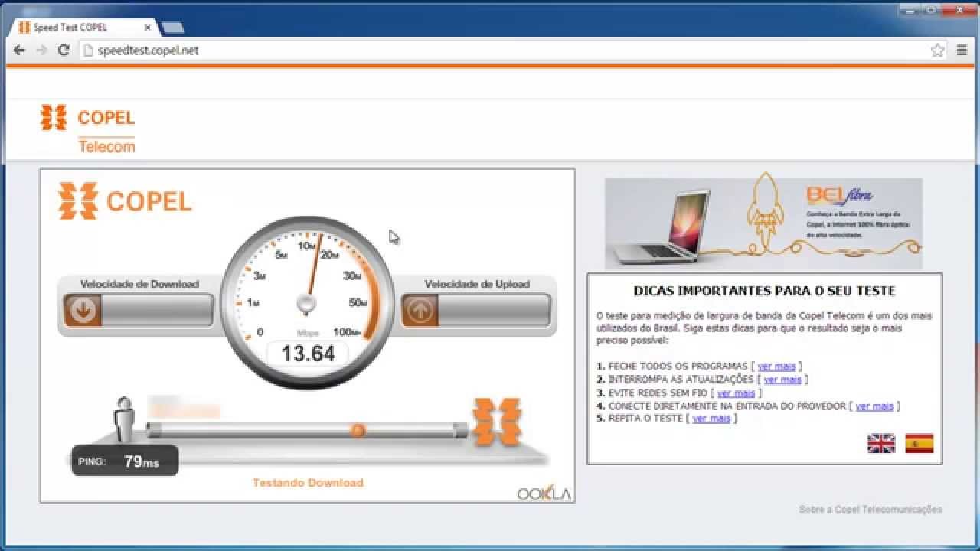Open the BEL fibra banner advertisement
This screenshot has height=551, width=980.
(763, 223)
